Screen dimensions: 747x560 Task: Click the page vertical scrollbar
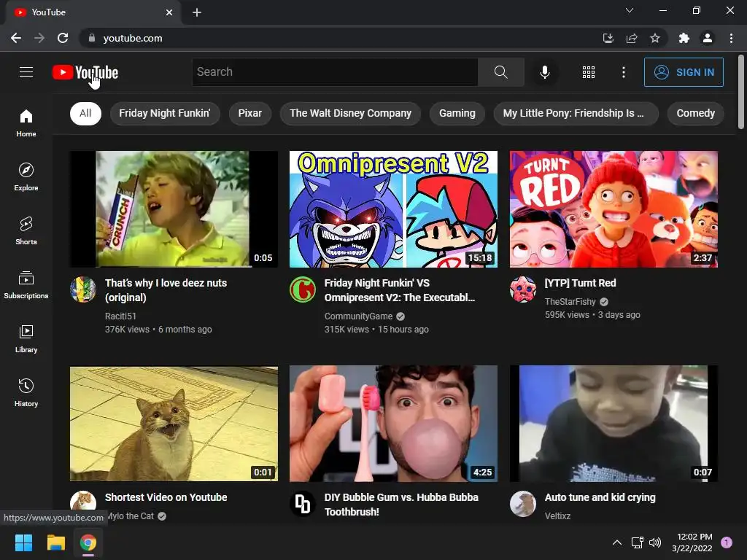point(741,91)
